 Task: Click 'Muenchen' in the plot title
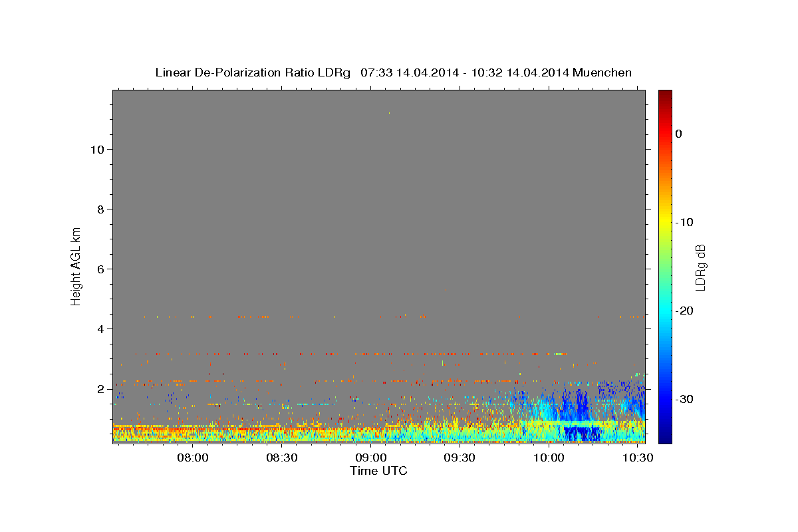[x=603, y=72]
